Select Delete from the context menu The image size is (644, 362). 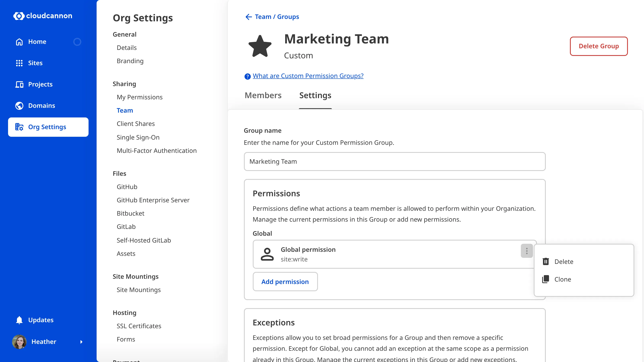coord(564,262)
